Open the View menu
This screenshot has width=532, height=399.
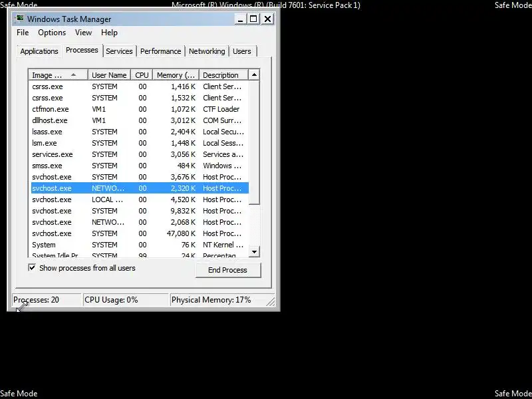click(x=83, y=33)
